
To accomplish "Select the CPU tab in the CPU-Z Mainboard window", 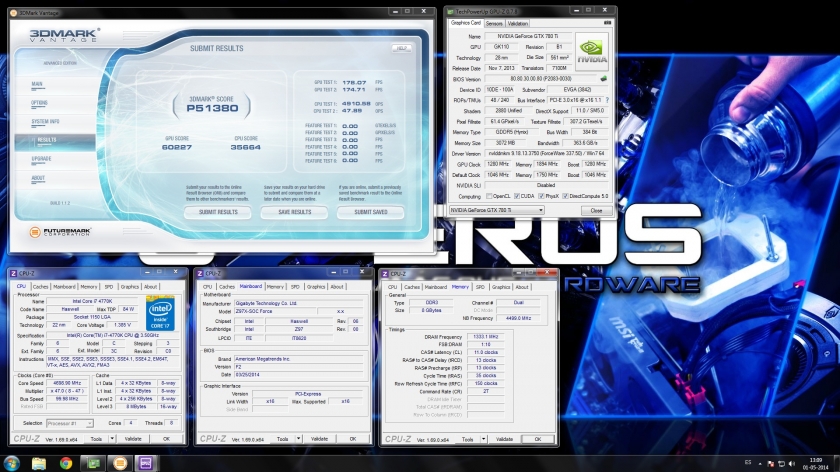I will [208, 287].
